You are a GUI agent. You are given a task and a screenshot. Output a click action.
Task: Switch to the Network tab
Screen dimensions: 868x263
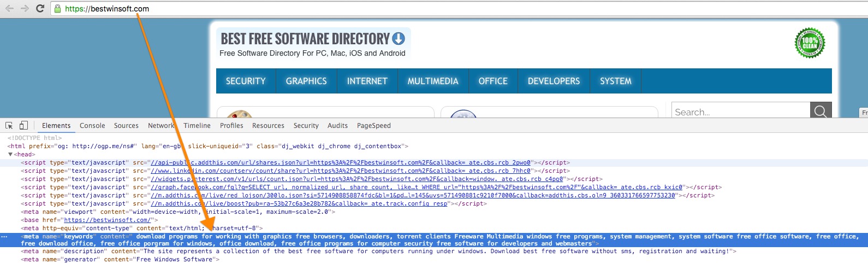pyautogui.click(x=162, y=126)
